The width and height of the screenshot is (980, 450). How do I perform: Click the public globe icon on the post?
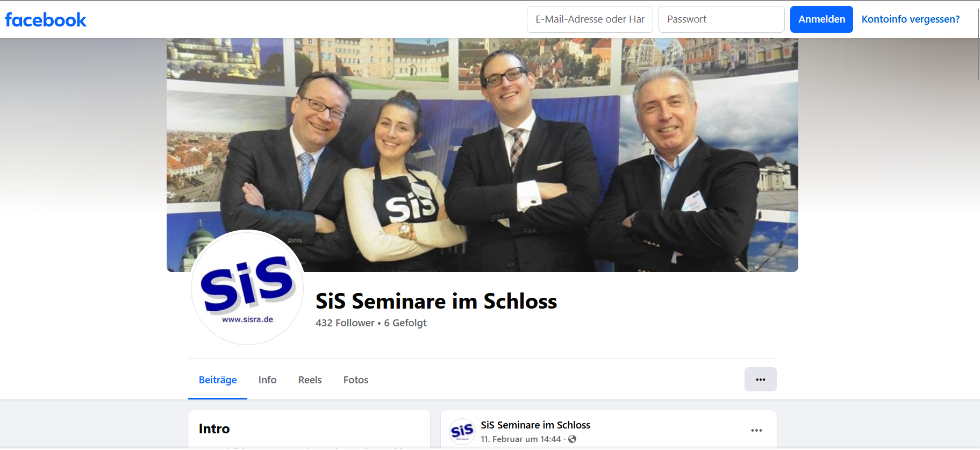(x=573, y=439)
